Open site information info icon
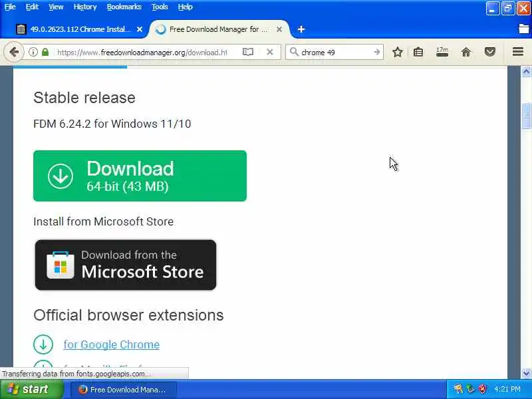The width and height of the screenshot is (532, 399). (33, 53)
